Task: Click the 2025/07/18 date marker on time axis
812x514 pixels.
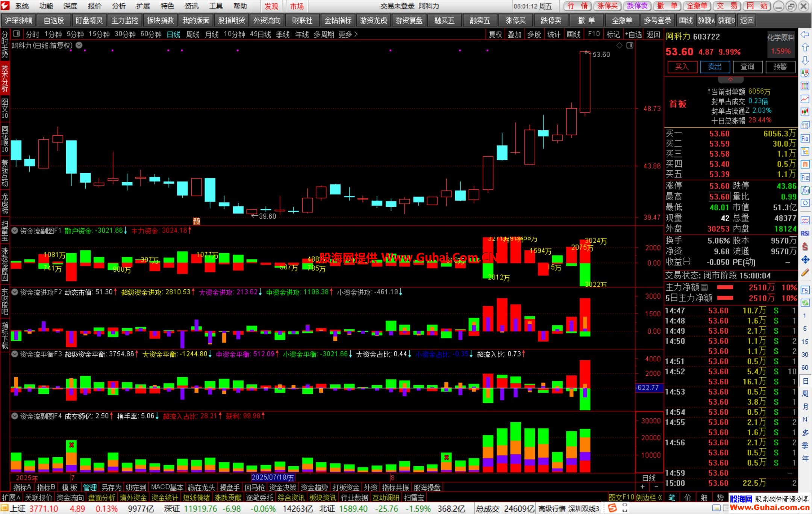Action: (x=273, y=478)
